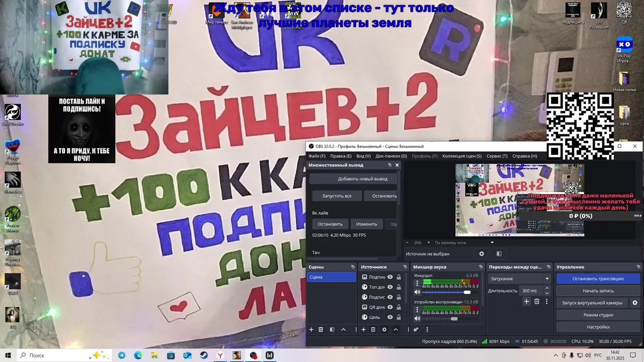Select Сцена in the Scenes list
Screen dimensions: 644x362
point(332,277)
